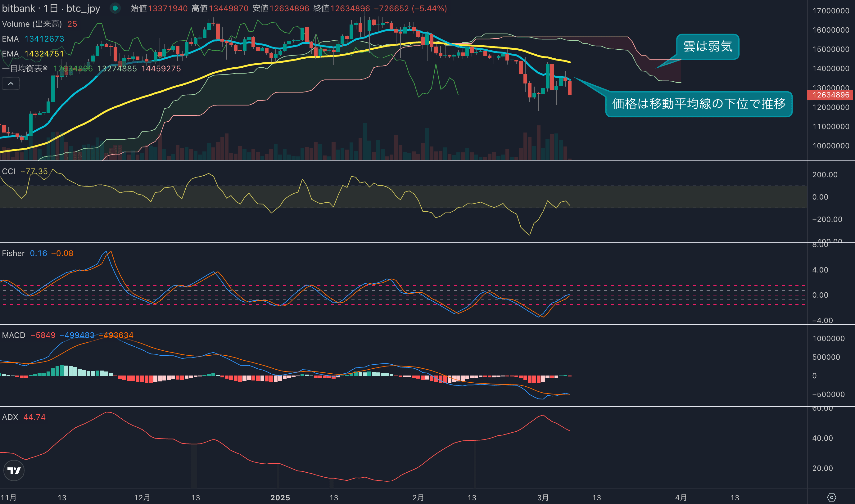Click the MACD indicator label
855x504 pixels.
pyautogui.click(x=14, y=335)
